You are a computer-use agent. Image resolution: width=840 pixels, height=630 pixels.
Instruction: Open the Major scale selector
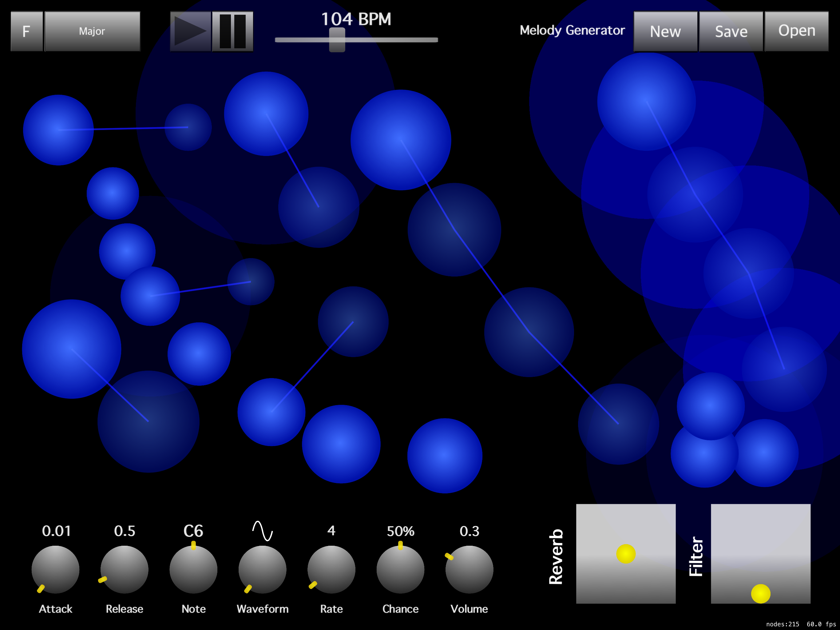click(x=92, y=31)
